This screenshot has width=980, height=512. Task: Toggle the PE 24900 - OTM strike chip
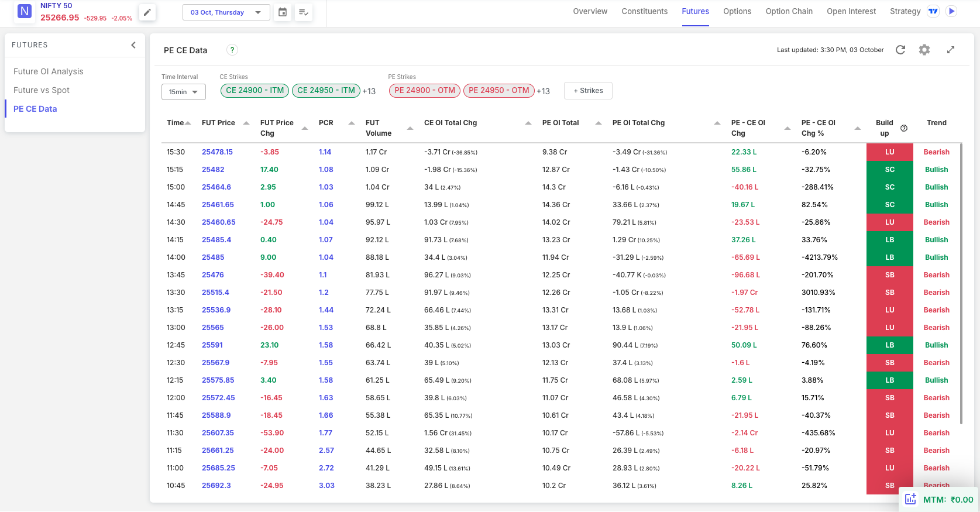point(425,91)
